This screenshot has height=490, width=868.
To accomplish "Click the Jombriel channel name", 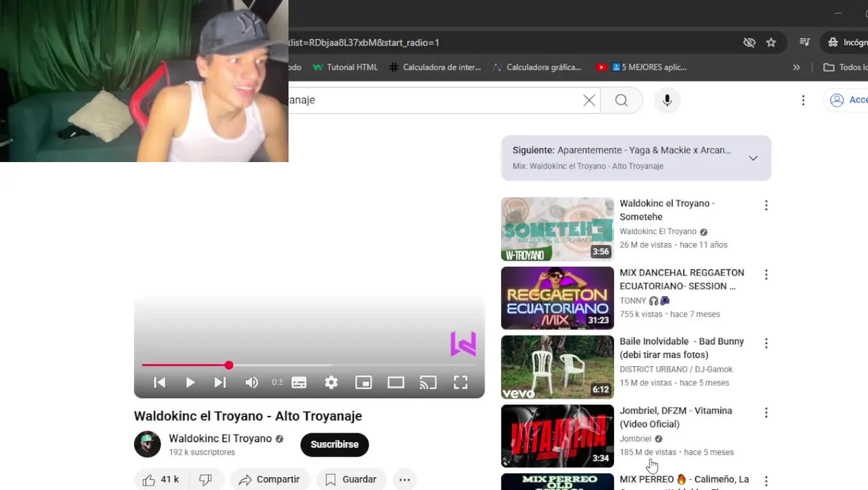I will (x=635, y=439).
